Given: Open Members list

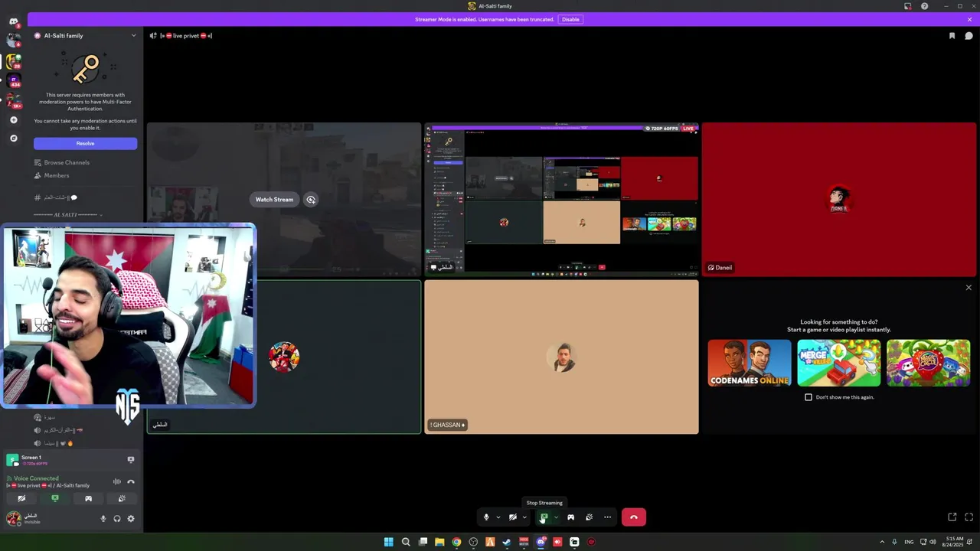Looking at the screenshot, I should (x=57, y=175).
